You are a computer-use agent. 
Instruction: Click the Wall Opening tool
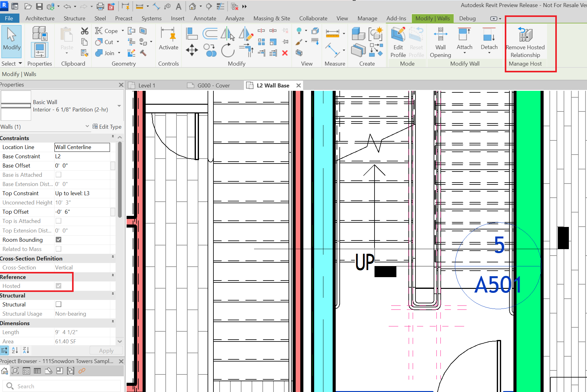point(440,42)
